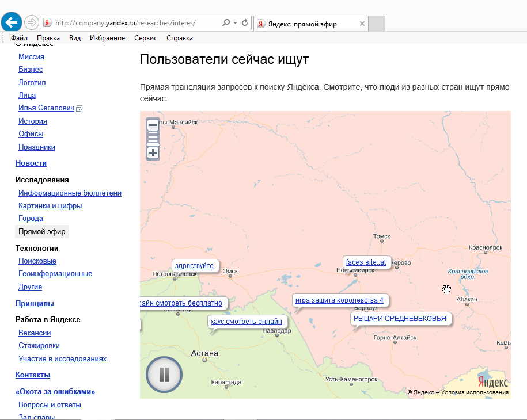Open the Новости section link
Image resolution: width=527 pixels, height=420 pixels.
(x=31, y=163)
